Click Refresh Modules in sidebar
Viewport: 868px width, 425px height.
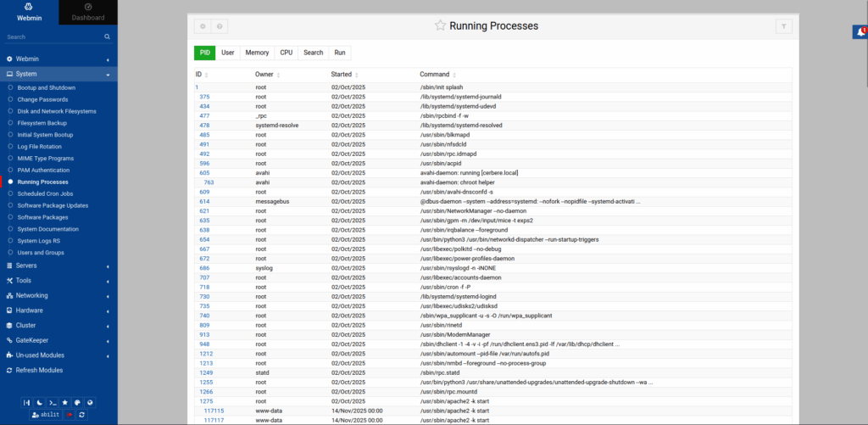pos(39,370)
